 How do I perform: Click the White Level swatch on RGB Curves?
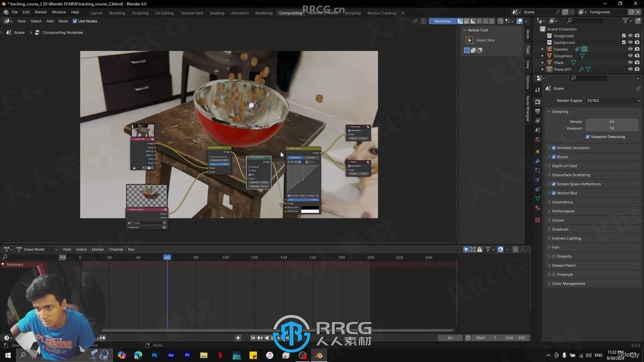[x=310, y=211]
